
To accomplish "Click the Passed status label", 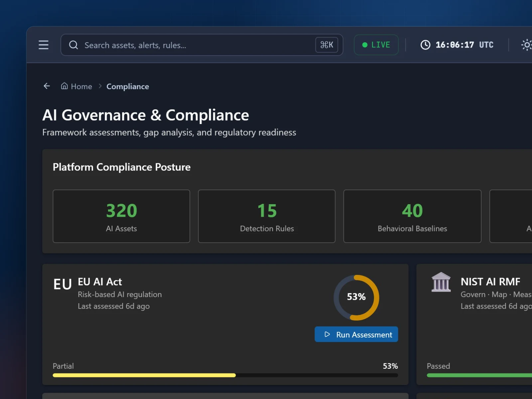I will point(438,366).
